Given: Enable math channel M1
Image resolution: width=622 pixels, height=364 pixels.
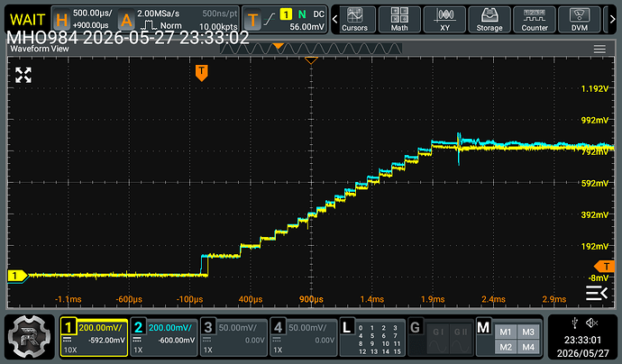Looking at the screenshot, I should pyautogui.click(x=506, y=332).
